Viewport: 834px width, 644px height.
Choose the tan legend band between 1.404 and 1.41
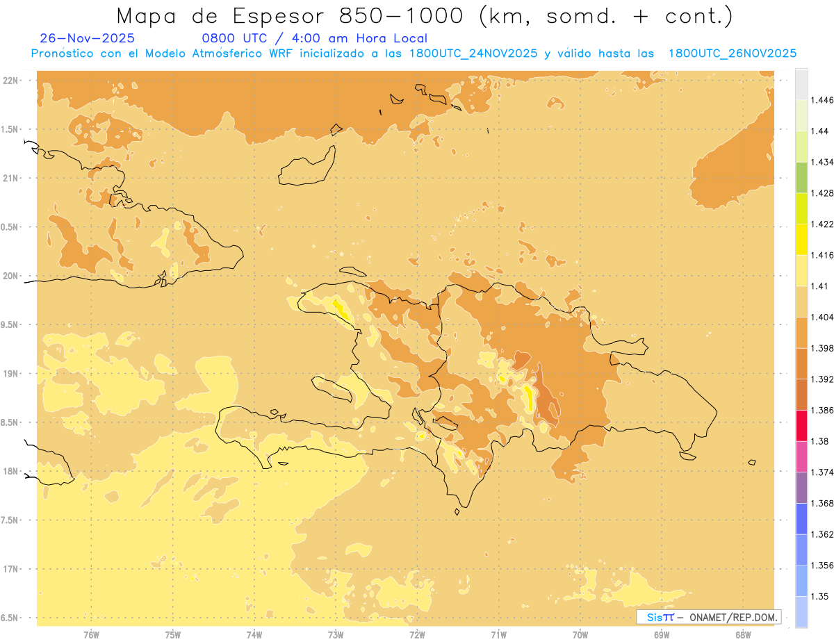801,302
